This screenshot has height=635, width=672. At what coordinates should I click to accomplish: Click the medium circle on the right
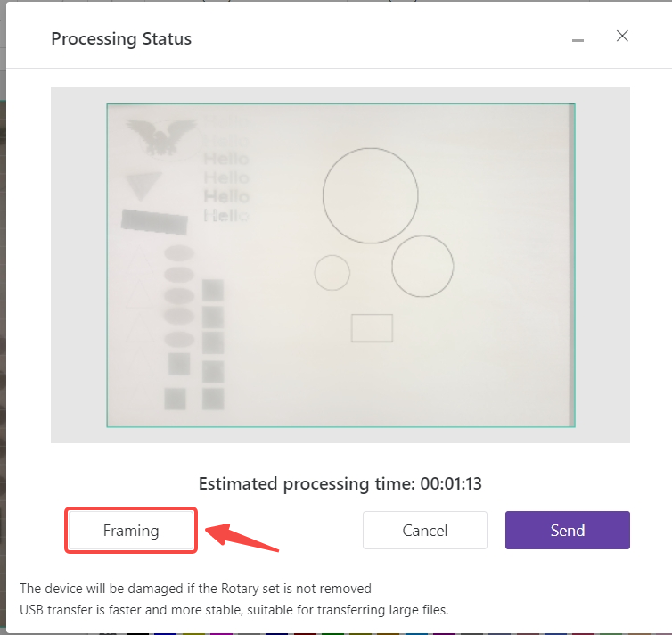pyautogui.click(x=422, y=266)
